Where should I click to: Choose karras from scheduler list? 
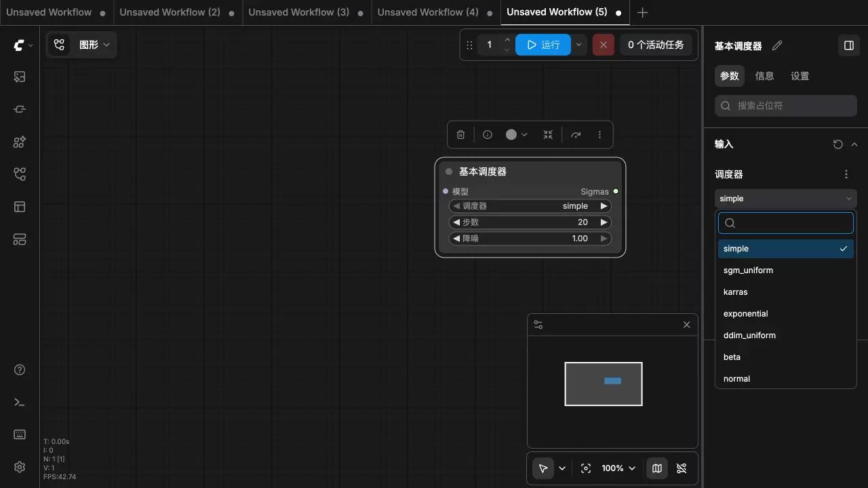click(x=786, y=292)
